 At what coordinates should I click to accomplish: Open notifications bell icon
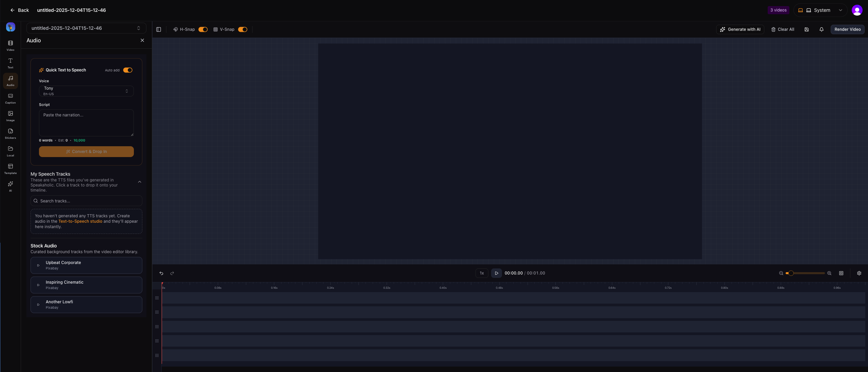pos(822,29)
